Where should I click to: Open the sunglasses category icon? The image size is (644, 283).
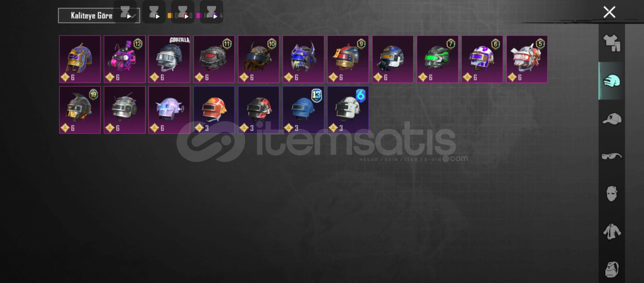(612, 156)
